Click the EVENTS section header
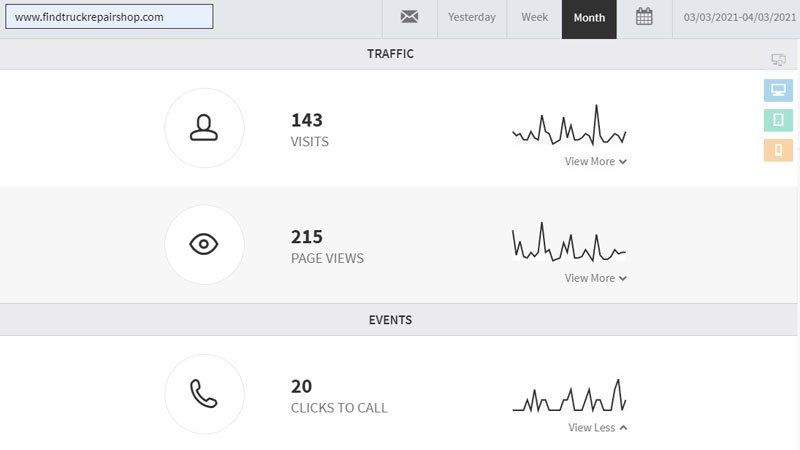 pos(390,320)
